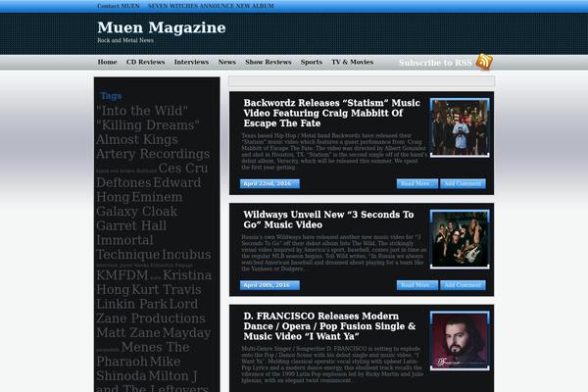Open the Wildways 3 Seconds To Go headline
588x392 pixels.
(328, 220)
